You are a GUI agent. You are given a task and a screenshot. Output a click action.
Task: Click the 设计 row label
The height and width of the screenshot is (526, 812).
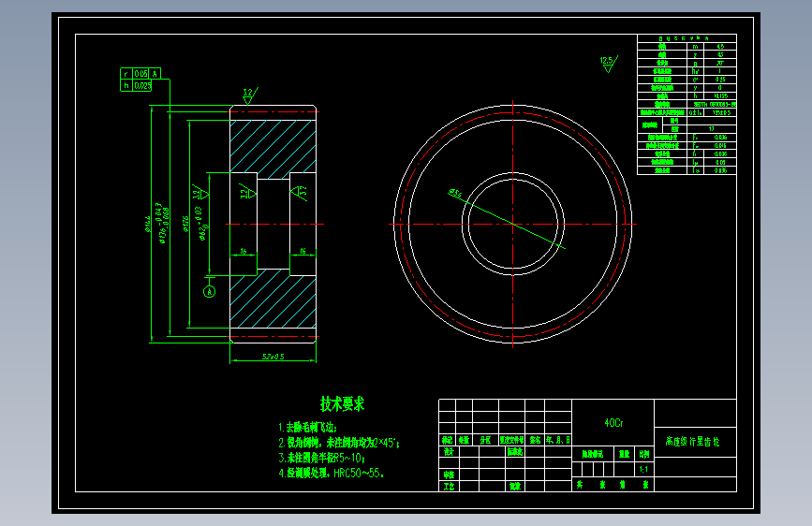click(x=449, y=451)
